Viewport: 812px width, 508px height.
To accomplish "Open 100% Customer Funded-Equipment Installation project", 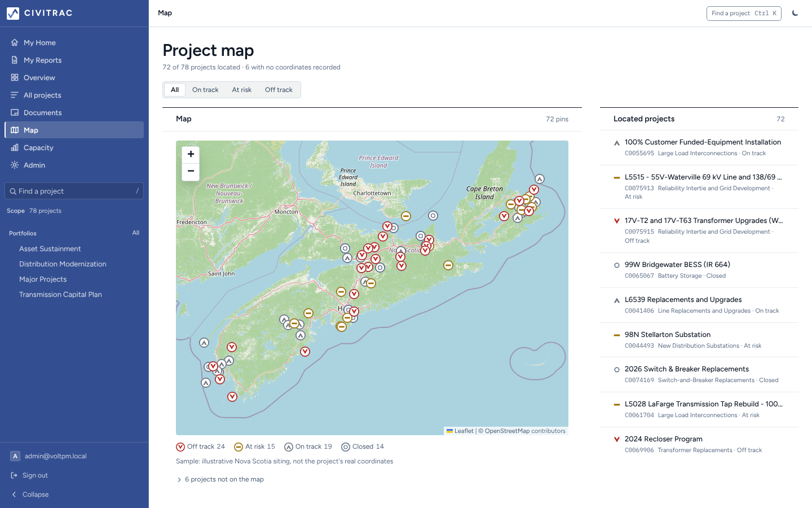I will [699, 148].
